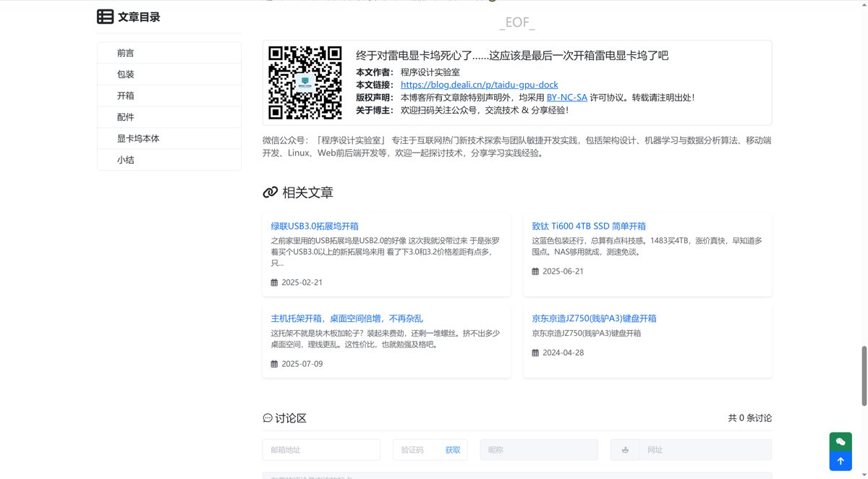Viewport: 868px width, 479px height.
Task: Click the table of contents list icon
Action: click(x=105, y=17)
